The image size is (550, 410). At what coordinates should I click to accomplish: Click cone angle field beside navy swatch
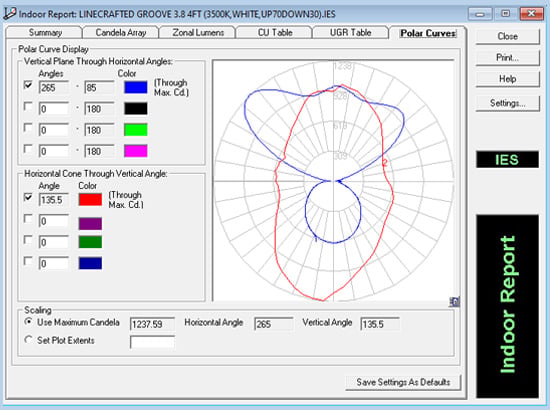[x=54, y=263]
